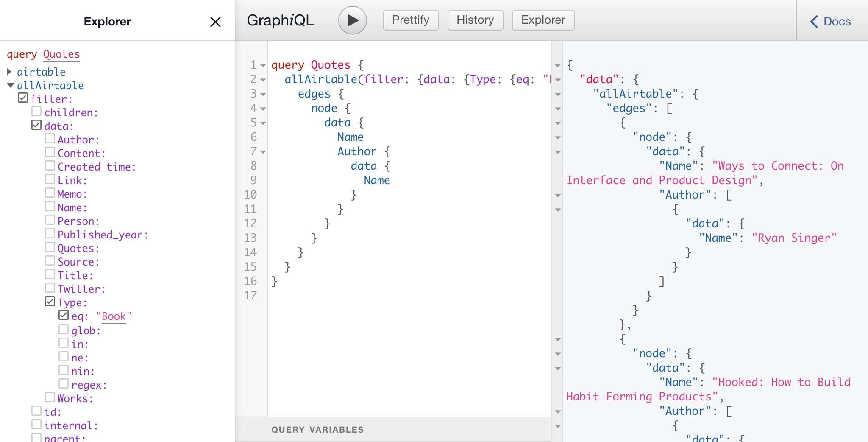Collapse the query Quotes block fold arrow
Image resolution: width=868 pixels, height=442 pixels.
point(263,66)
